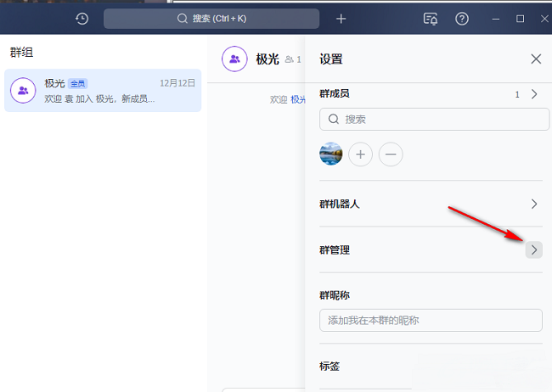The width and height of the screenshot is (552, 392).
Task: Open 群管理 via its chevron
Action: (534, 249)
